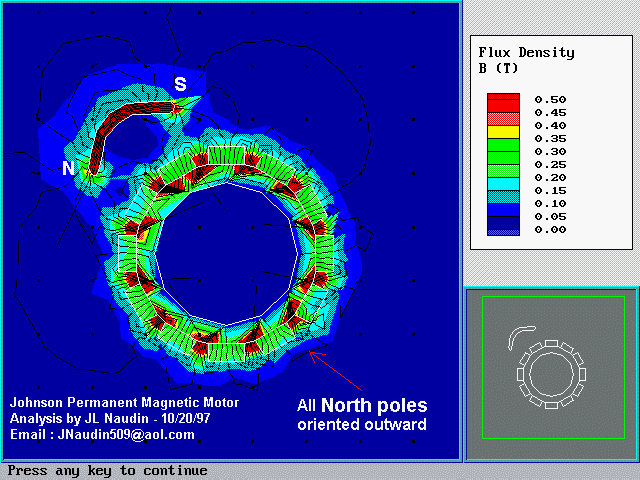This screenshot has height=480, width=640.
Task: Click the red 0.50 flux density swatch
Action: pos(503,100)
